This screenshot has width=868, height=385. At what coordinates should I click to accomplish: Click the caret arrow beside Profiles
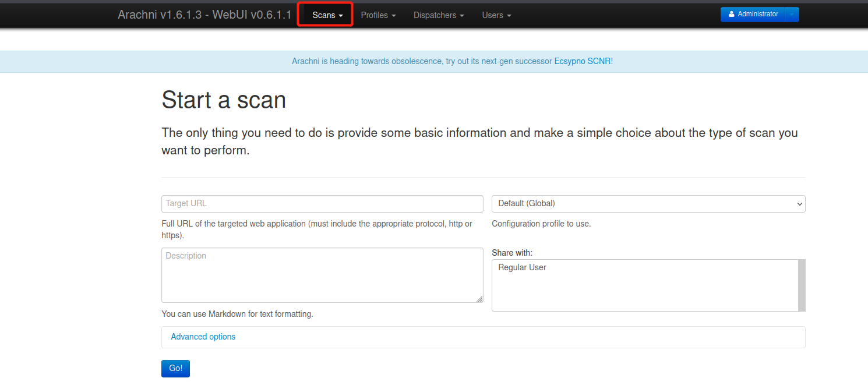394,16
